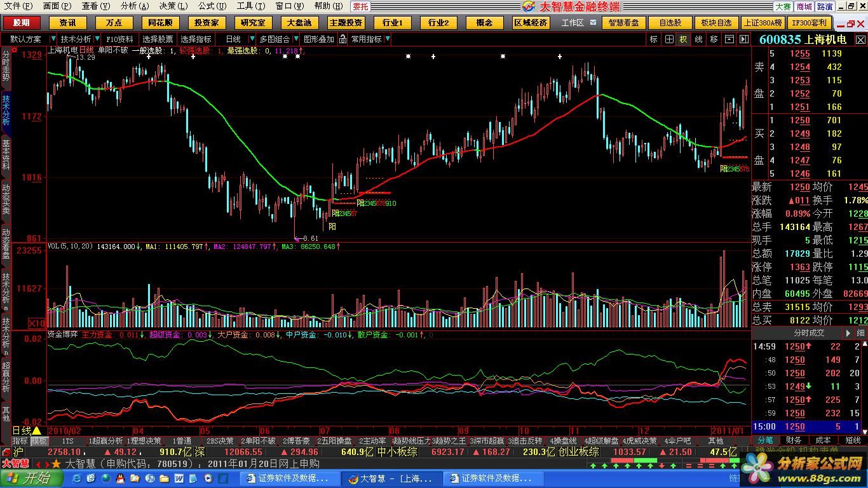868x488 pixels.
Task: Click the 智慧看盘 button
Action: point(624,22)
